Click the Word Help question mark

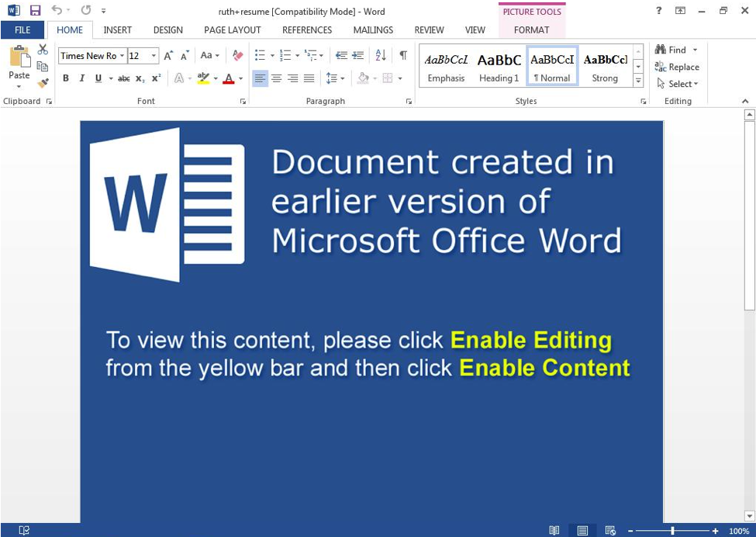click(x=658, y=10)
